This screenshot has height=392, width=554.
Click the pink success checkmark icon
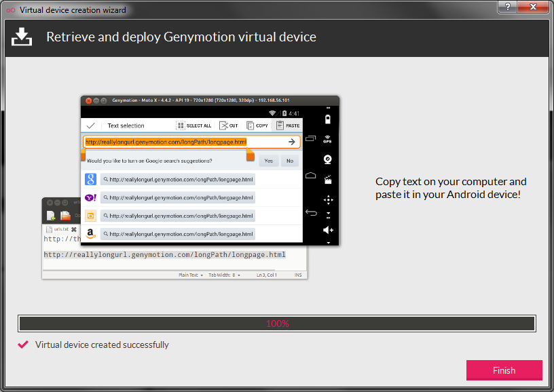23,345
